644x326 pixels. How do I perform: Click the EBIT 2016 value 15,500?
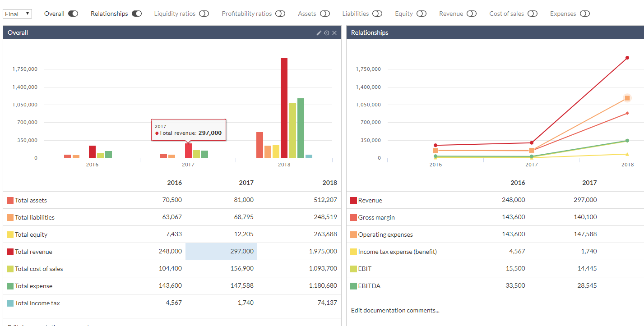pos(515,269)
